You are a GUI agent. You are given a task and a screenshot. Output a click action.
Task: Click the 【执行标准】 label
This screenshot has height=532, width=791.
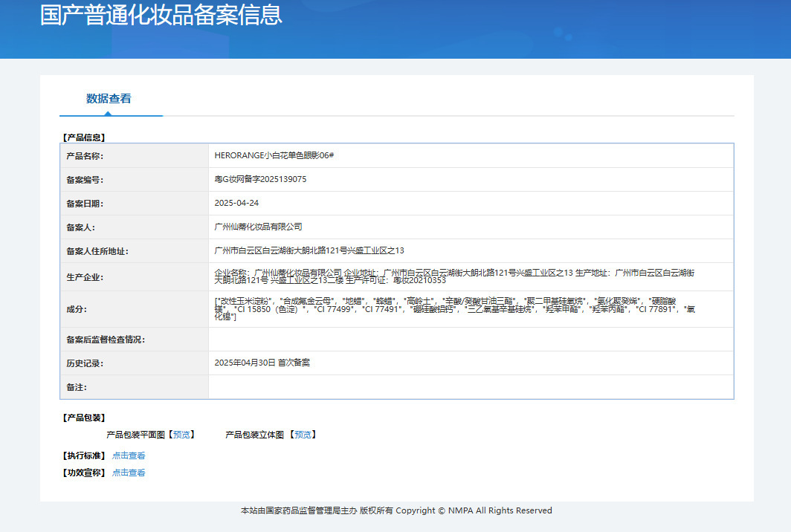point(84,456)
